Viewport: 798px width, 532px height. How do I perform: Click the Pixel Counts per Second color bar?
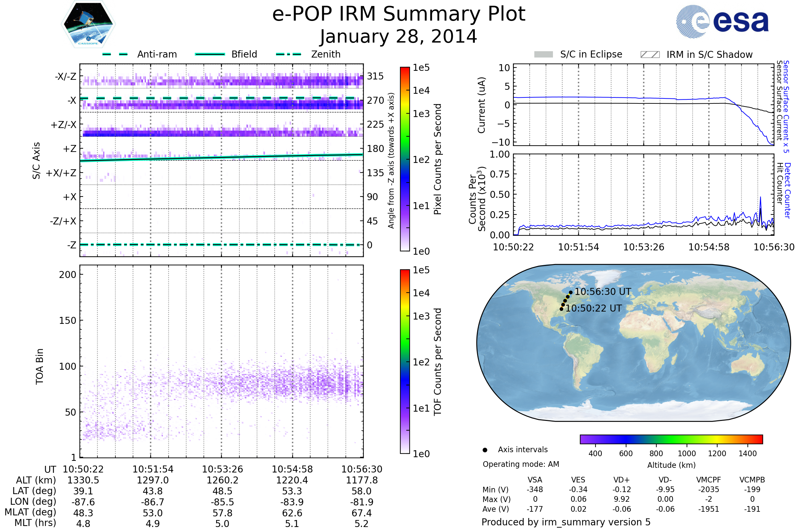[405, 159]
